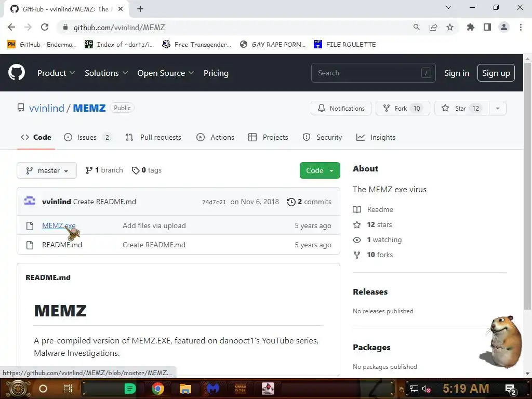The image size is (532, 399).
Task: Fork the repository
Action: (x=403, y=108)
